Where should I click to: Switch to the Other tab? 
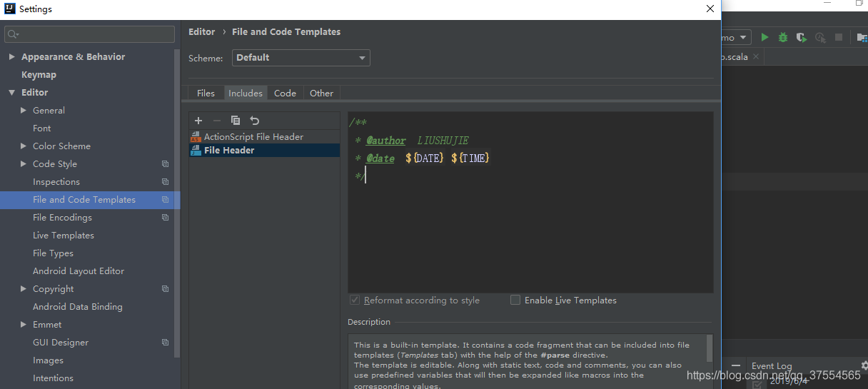pos(321,93)
